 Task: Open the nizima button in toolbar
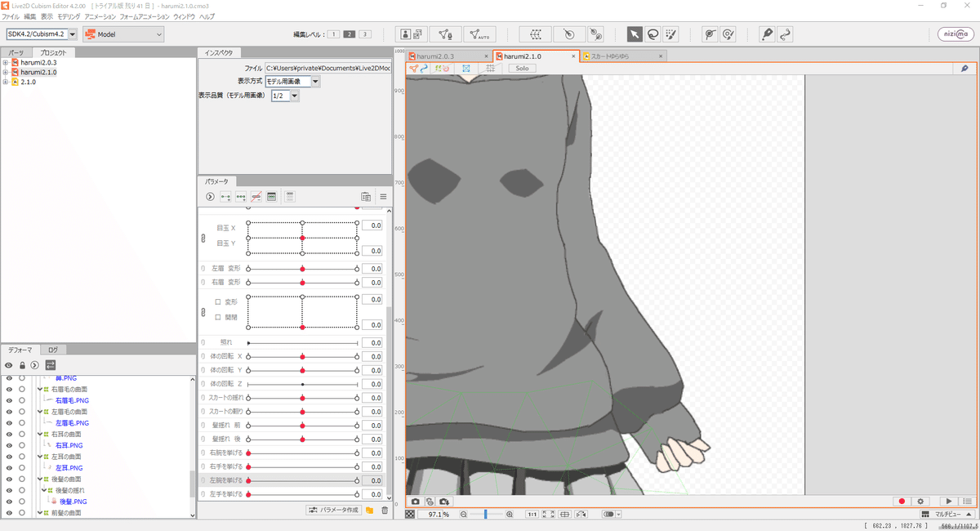tap(955, 34)
